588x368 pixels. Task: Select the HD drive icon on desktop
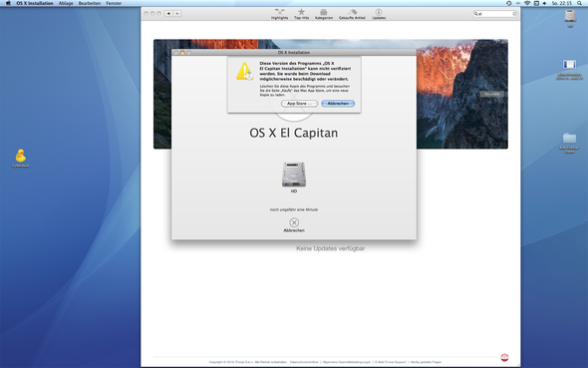coord(570,19)
